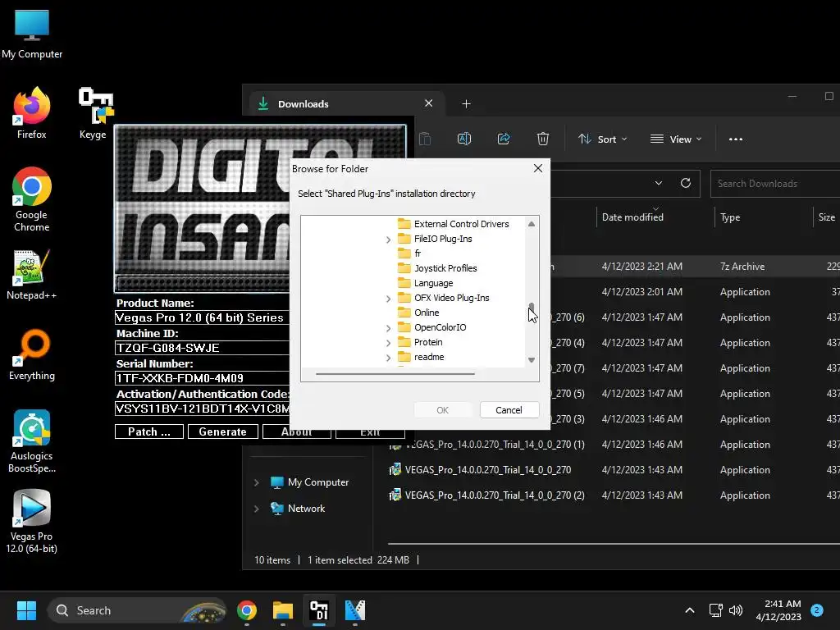Image resolution: width=840 pixels, height=630 pixels.
Task: Open the Sort dropdown menu
Action: click(602, 139)
